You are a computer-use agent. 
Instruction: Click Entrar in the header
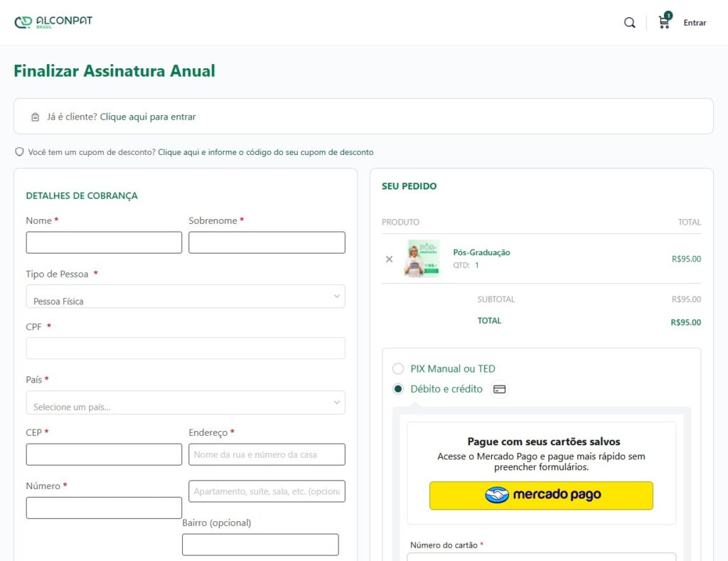pos(695,23)
